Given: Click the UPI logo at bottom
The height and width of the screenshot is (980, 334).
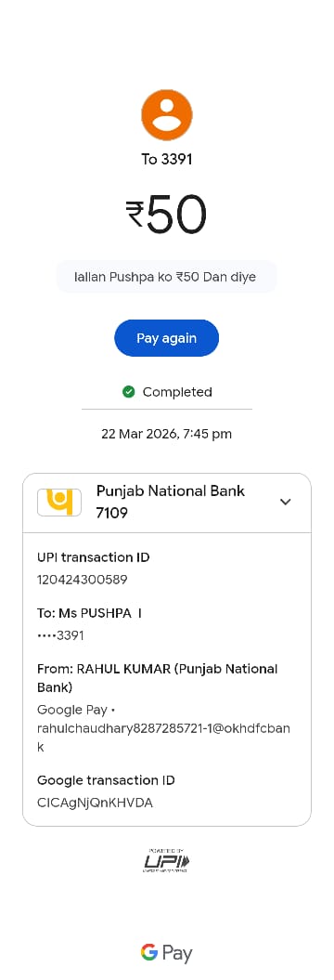Looking at the screenshot, I should pos(167,860).
